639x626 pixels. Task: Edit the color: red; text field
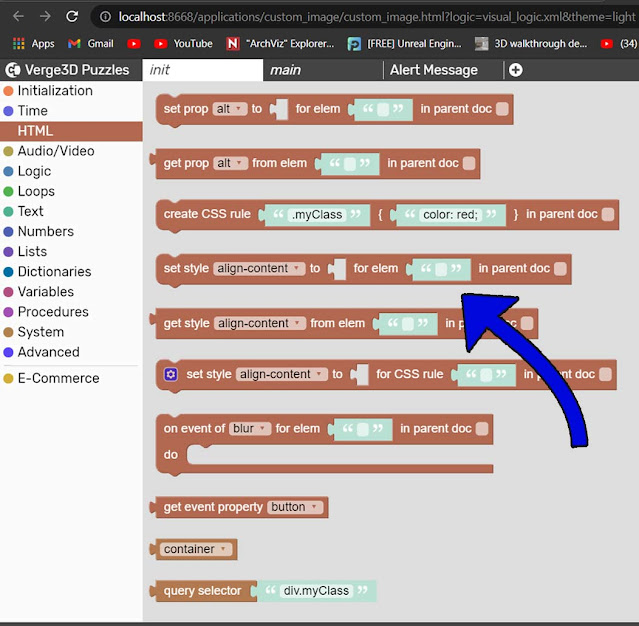(x=450, y=214)
